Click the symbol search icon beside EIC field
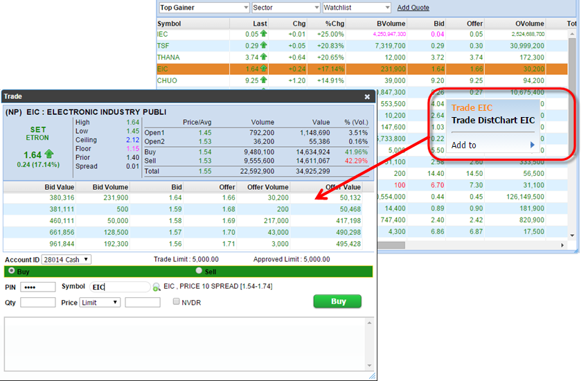The width and height of the screenshot is (588, 381). tap(157, 287)
